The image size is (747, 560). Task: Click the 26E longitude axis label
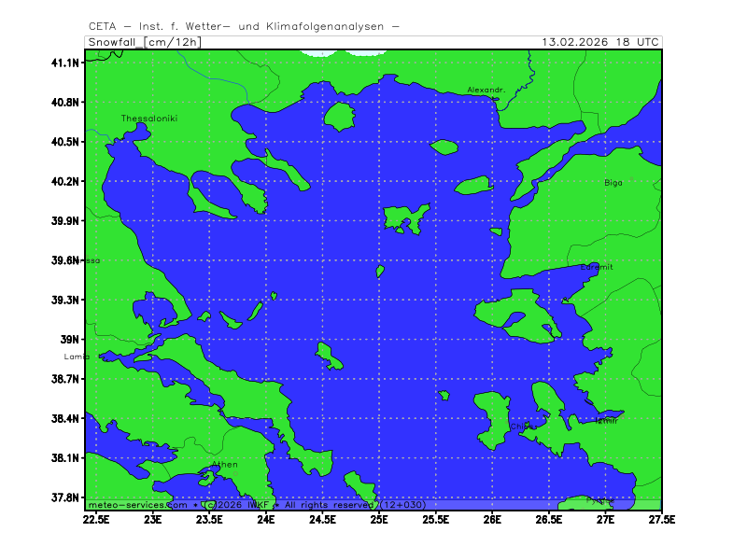tap(492, 518)
